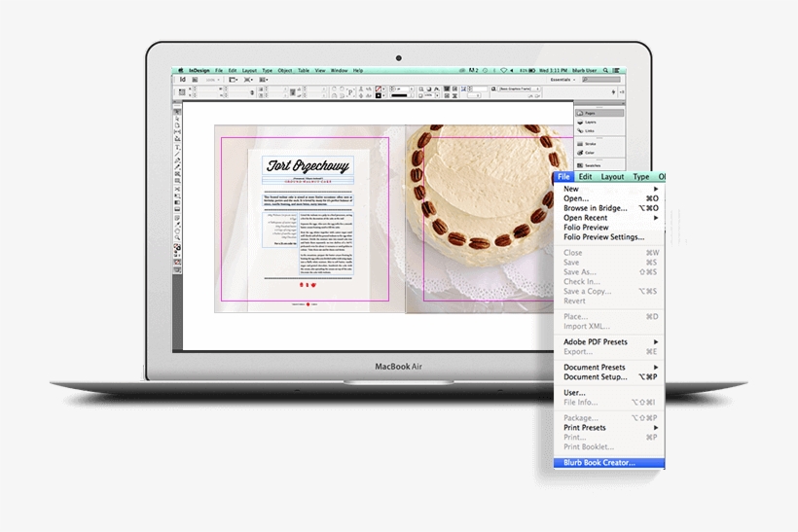Open Help menu on laptop menu bar
The width and height of the screenshot is (798, 532).
point(358,71)
